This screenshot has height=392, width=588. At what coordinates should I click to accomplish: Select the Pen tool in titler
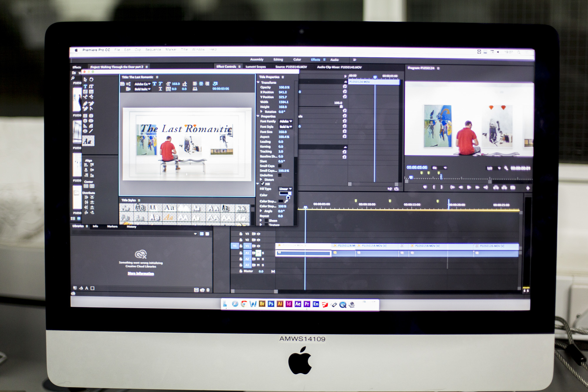point(85,104)
